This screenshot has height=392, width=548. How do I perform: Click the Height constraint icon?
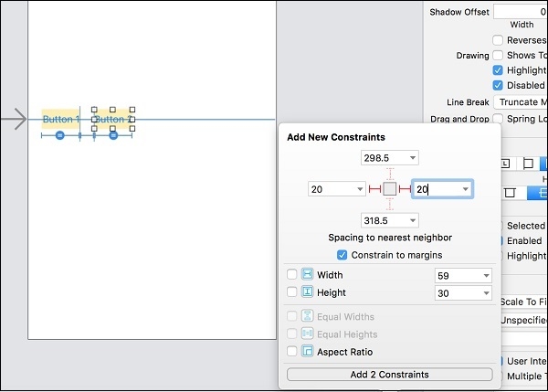(308, 292)
